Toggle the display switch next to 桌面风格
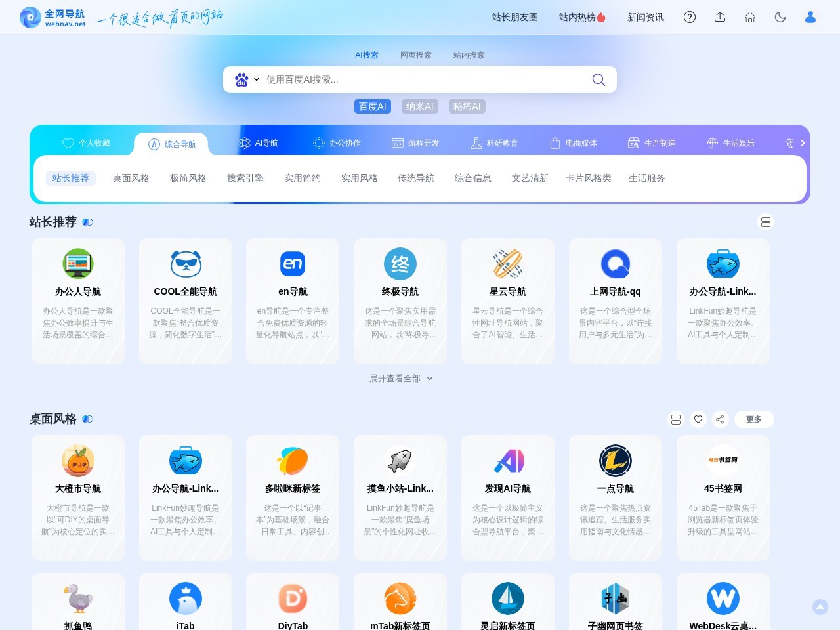 click(88, 419)
